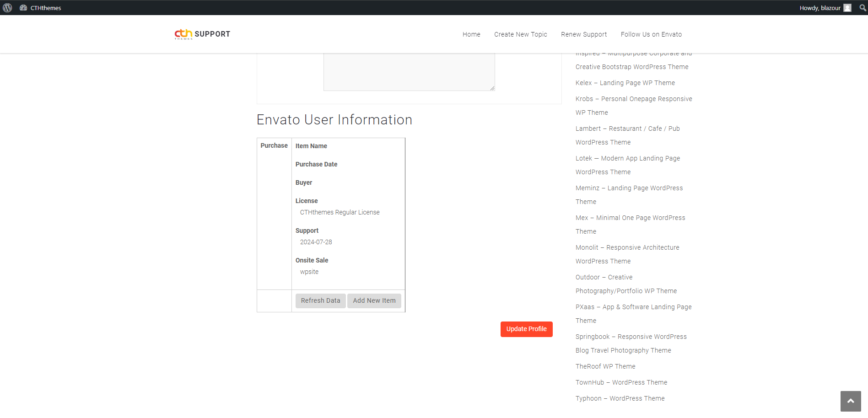Image resolution: width=868 pixels, height=418 pixels.
Task: Open the CTHthemes dashboard icon
Action: pyautogui.click(x=23, y=8)
